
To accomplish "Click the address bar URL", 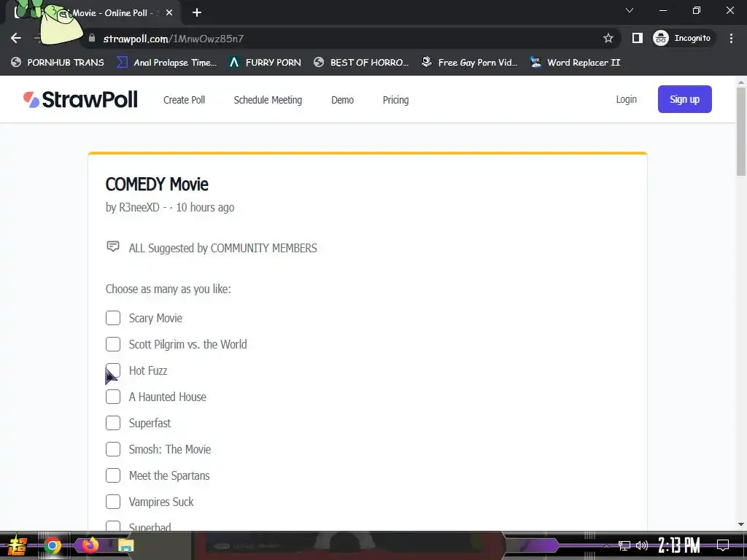I will pos(174,39).
